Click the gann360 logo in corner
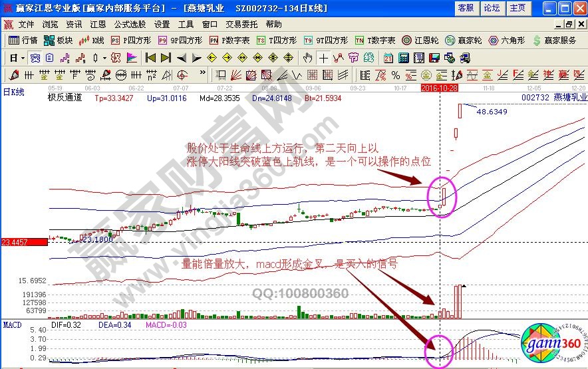588x369 pixels. 549,343
